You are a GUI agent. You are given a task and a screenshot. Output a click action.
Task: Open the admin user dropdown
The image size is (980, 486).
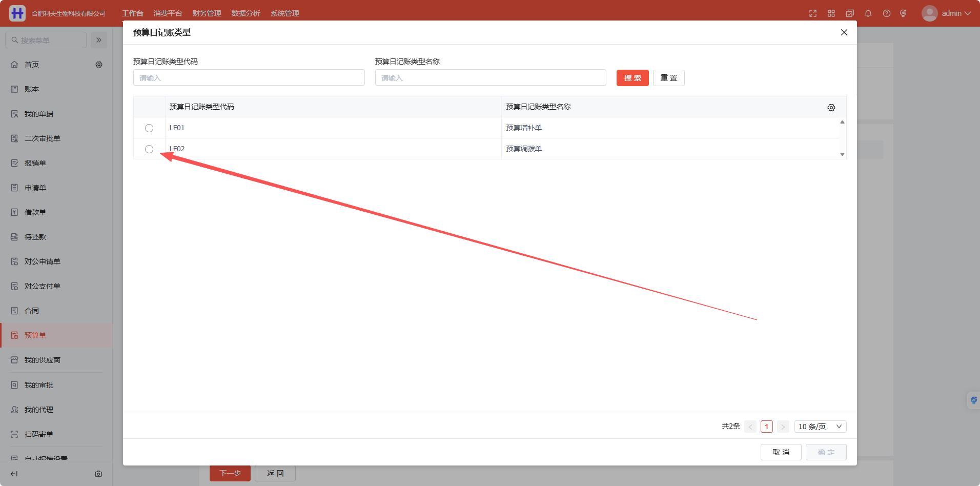tap(946, 13)
